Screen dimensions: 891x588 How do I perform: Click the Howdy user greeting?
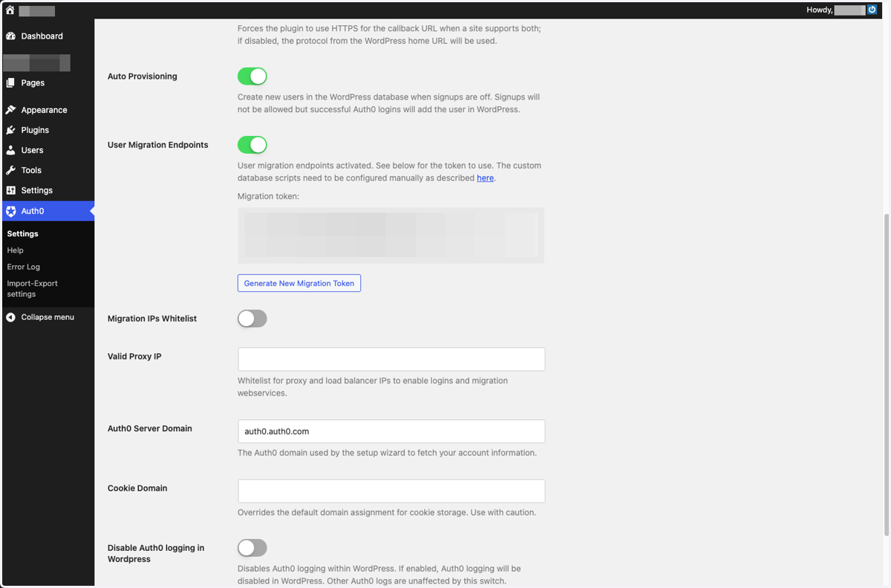(x=835, y=10)
